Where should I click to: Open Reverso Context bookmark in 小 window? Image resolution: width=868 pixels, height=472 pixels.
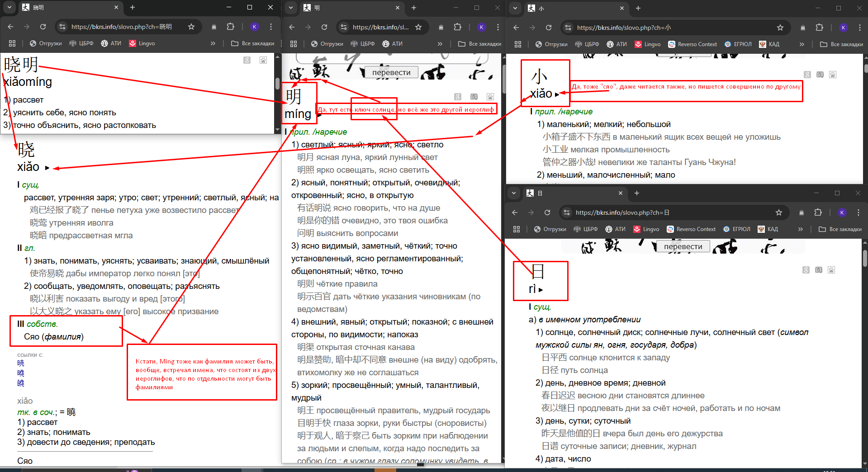[x=693, y=44]
